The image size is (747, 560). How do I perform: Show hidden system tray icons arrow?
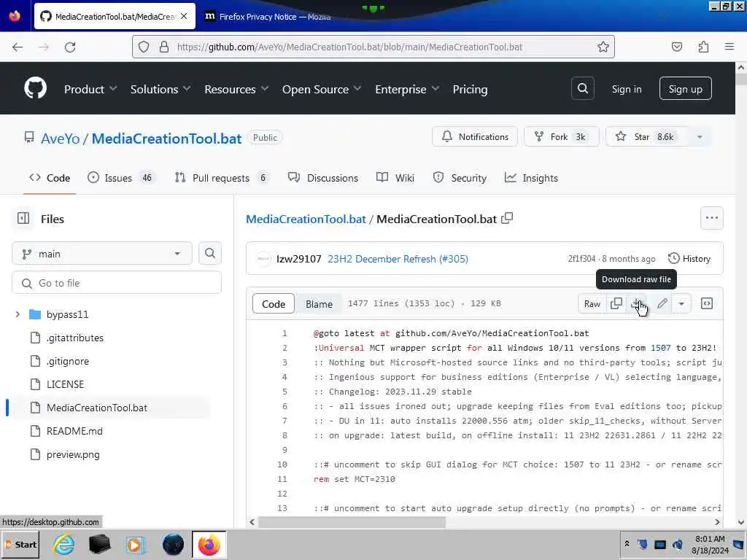pos(627,543)
